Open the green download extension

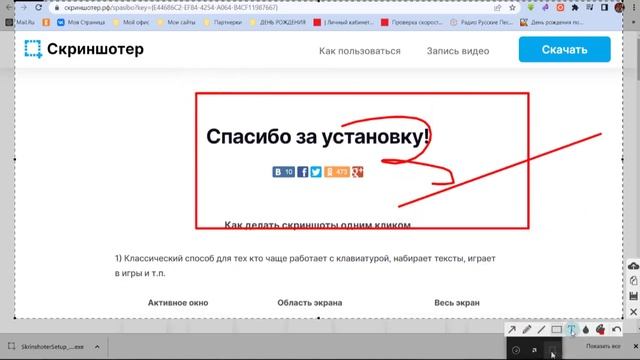[531, 8]
